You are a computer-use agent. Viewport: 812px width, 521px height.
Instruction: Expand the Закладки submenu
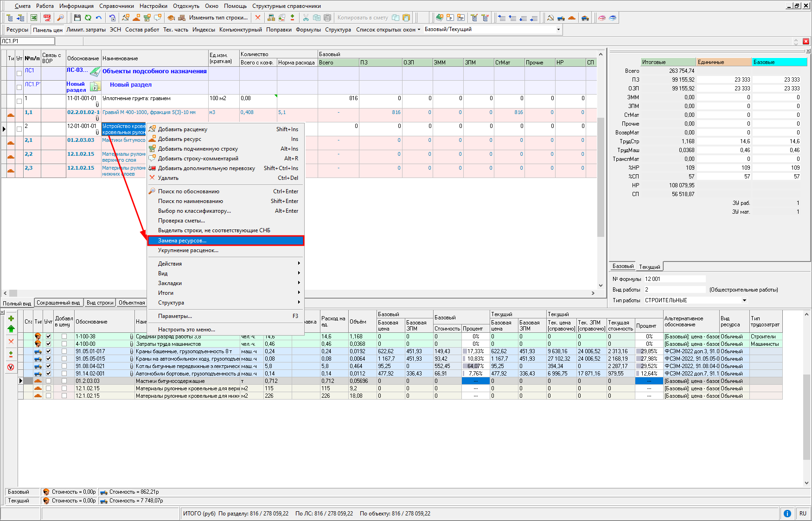click(225, 283)
